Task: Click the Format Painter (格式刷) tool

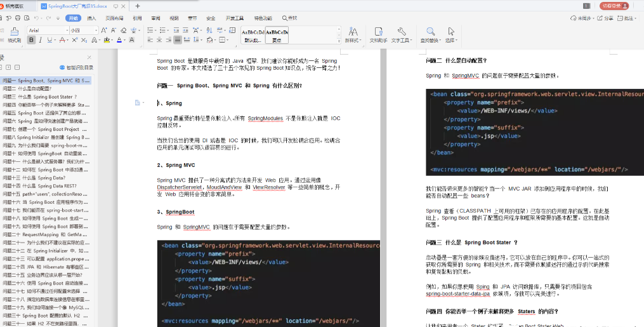Action: 14,35
